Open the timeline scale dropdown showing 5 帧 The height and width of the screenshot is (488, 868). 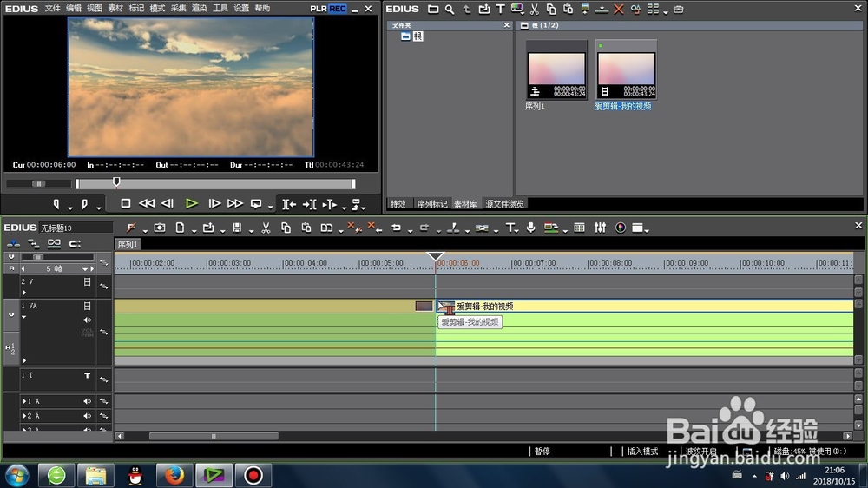(x=85, y=268)
